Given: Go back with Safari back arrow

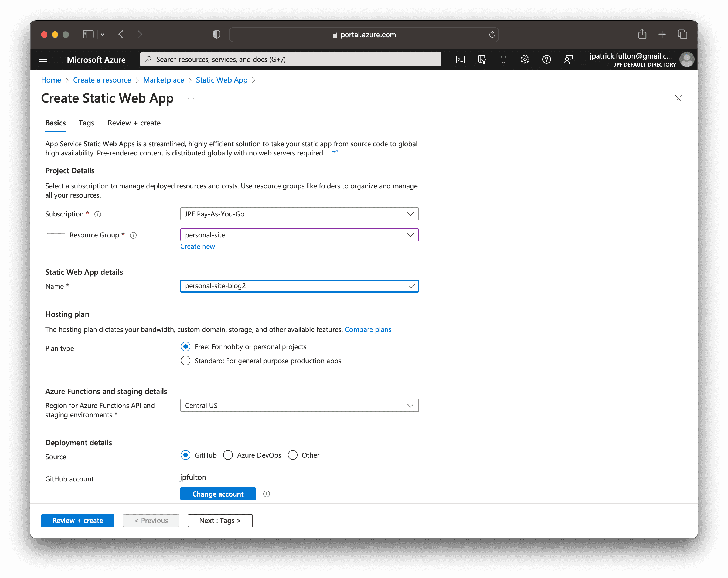Looking at the screenshot, I should coord(121,35).
